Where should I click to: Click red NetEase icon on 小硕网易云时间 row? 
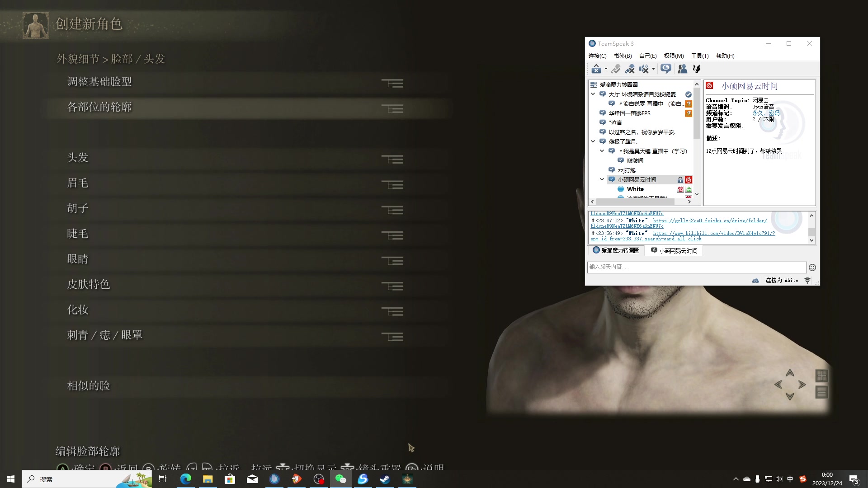point(688,179)
